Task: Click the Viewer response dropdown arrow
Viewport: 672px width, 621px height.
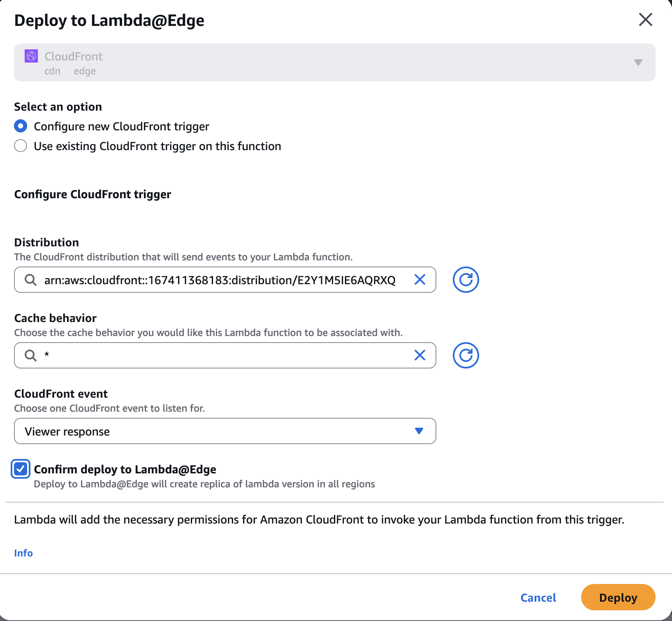Action: pyautogui.click(x=419, y=431)
